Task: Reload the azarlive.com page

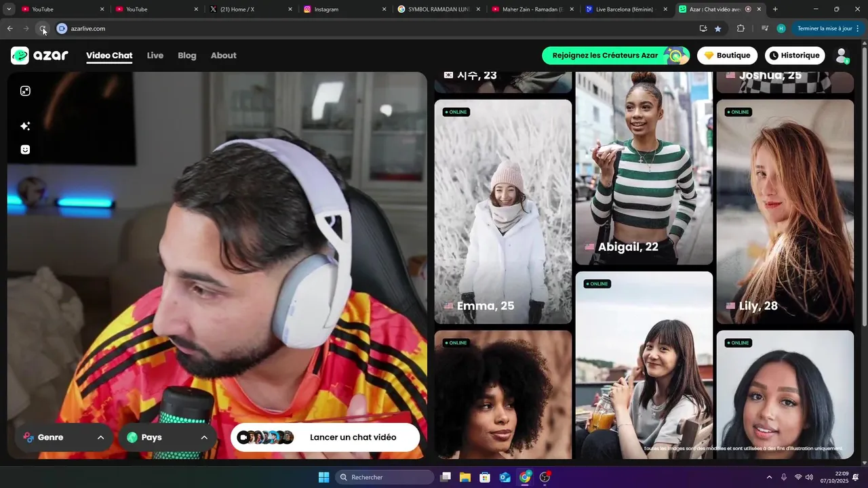Action: [43, 28]
